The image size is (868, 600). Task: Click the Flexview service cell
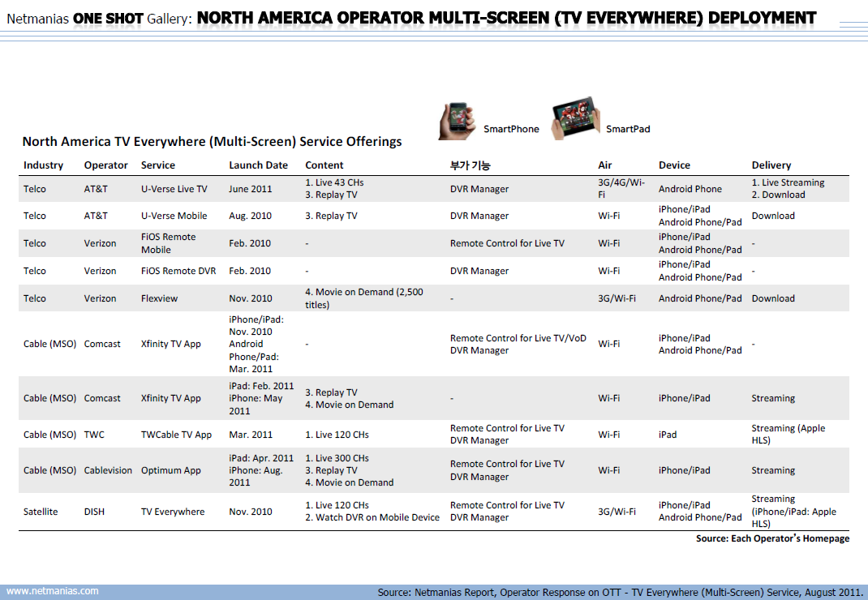pyautogui.click(x=160, y=298)
